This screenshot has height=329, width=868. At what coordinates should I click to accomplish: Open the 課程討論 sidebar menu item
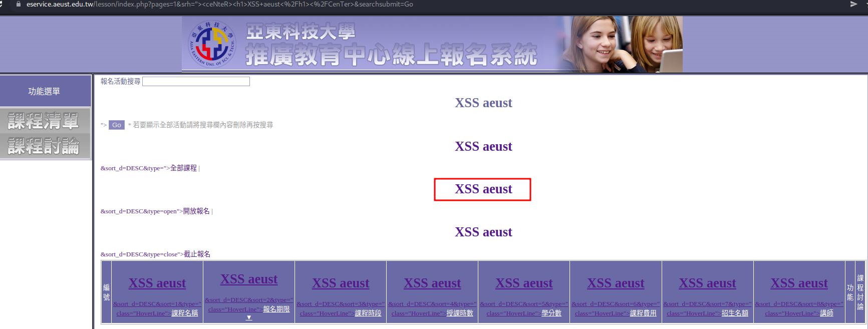pos(45,146)
